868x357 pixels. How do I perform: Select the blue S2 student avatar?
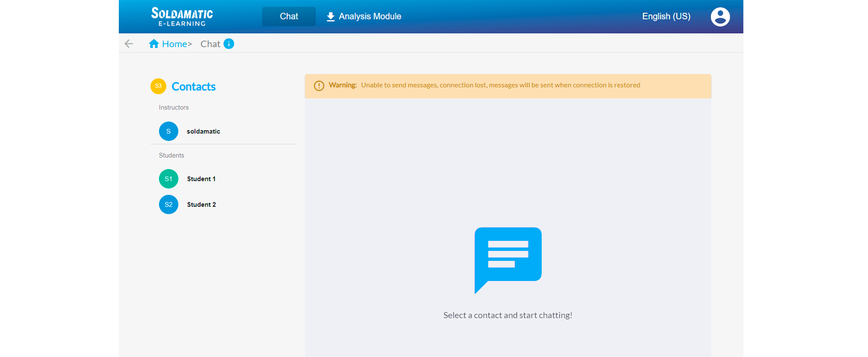(168, 204)
